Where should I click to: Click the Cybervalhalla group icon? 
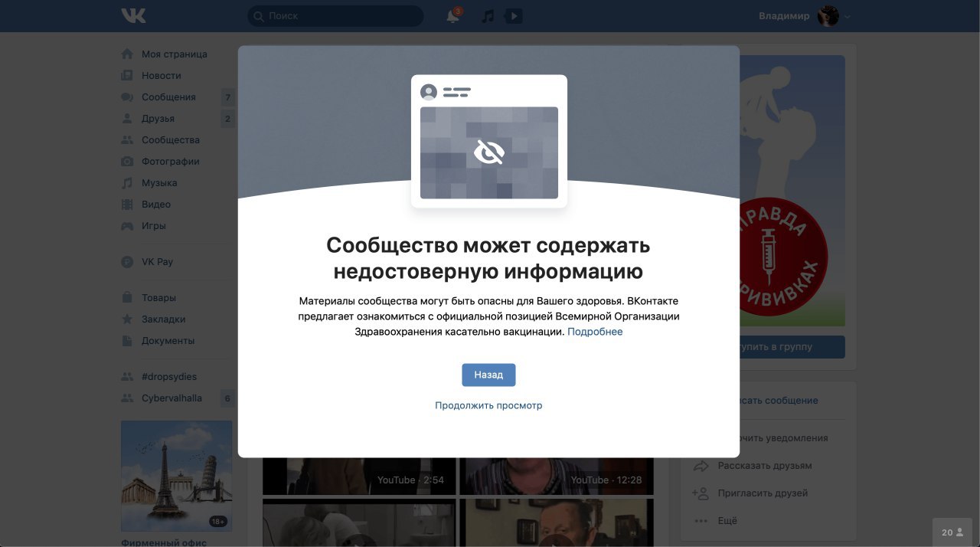pos(127,398)
